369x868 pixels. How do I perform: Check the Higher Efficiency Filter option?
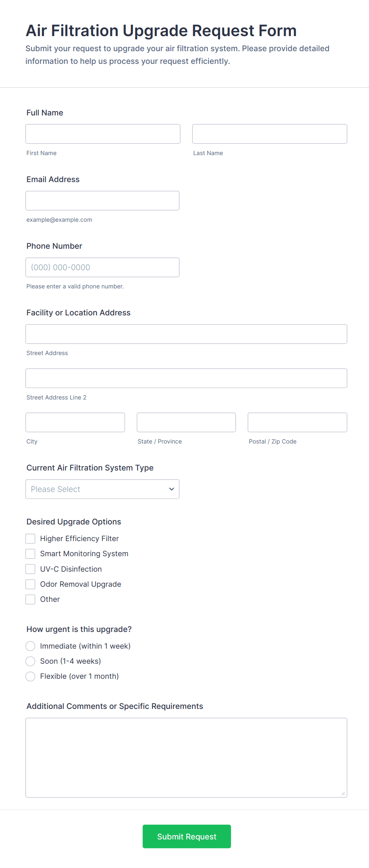pos(31,539)
